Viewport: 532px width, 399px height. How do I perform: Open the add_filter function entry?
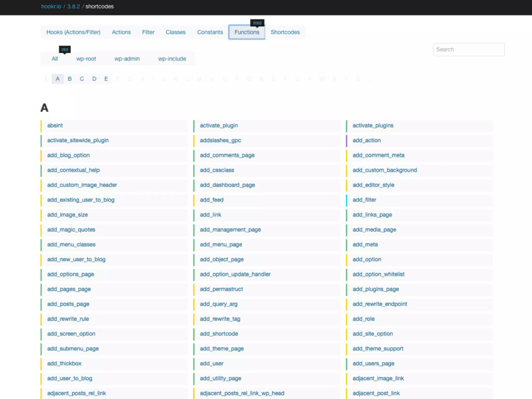[364, 200]
